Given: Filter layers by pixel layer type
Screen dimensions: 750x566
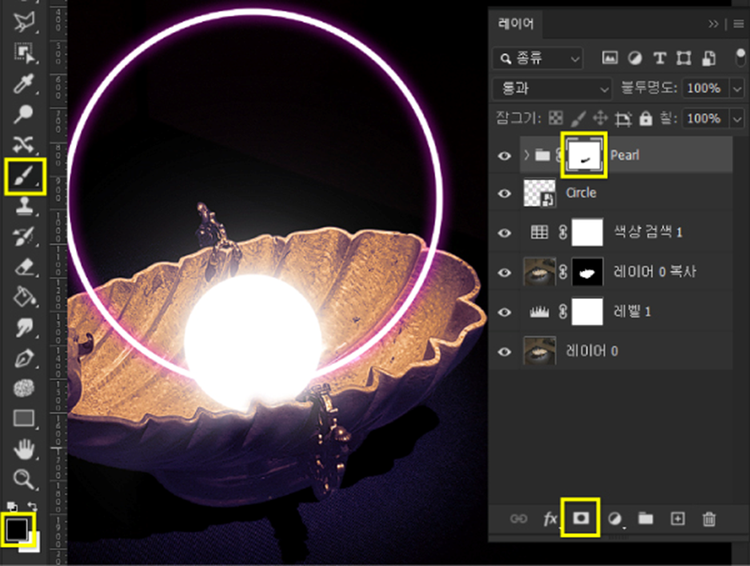Looking at the screenshot, I should [609, 58].
